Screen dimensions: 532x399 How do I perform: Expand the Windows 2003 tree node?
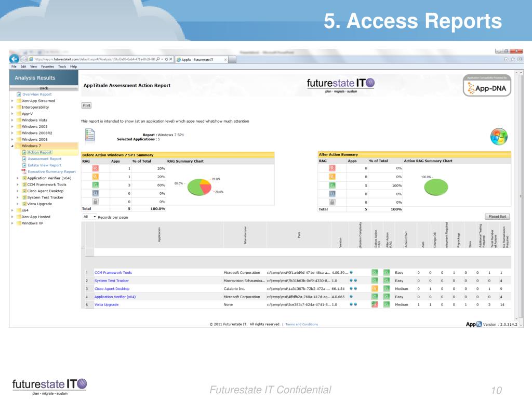pos(12,127)
